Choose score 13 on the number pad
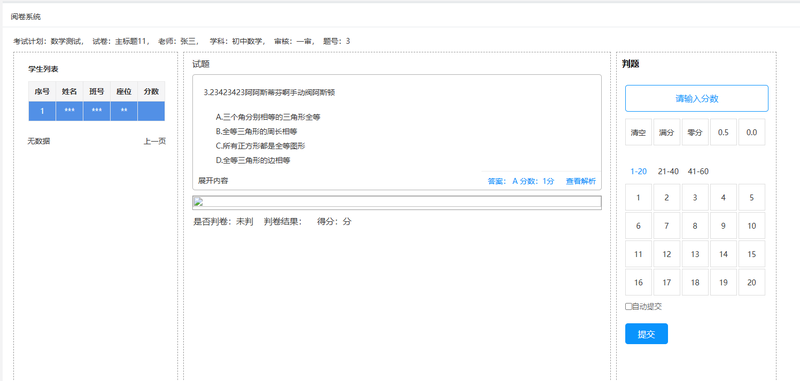This screenshot has height=381, width=800. click(x=695, y=254)
